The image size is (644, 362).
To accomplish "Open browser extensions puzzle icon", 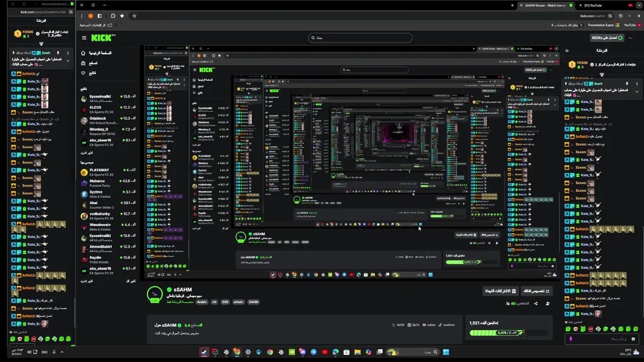I will pos(113,16).
